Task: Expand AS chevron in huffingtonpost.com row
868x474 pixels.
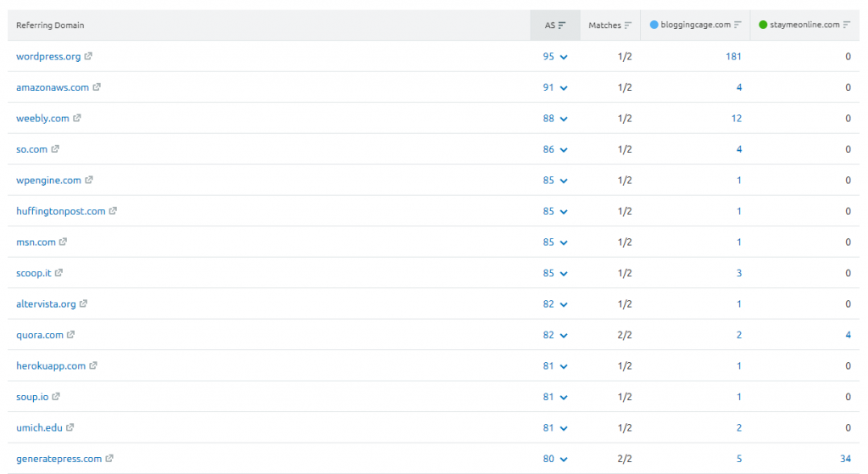Action: coord(564,212)
